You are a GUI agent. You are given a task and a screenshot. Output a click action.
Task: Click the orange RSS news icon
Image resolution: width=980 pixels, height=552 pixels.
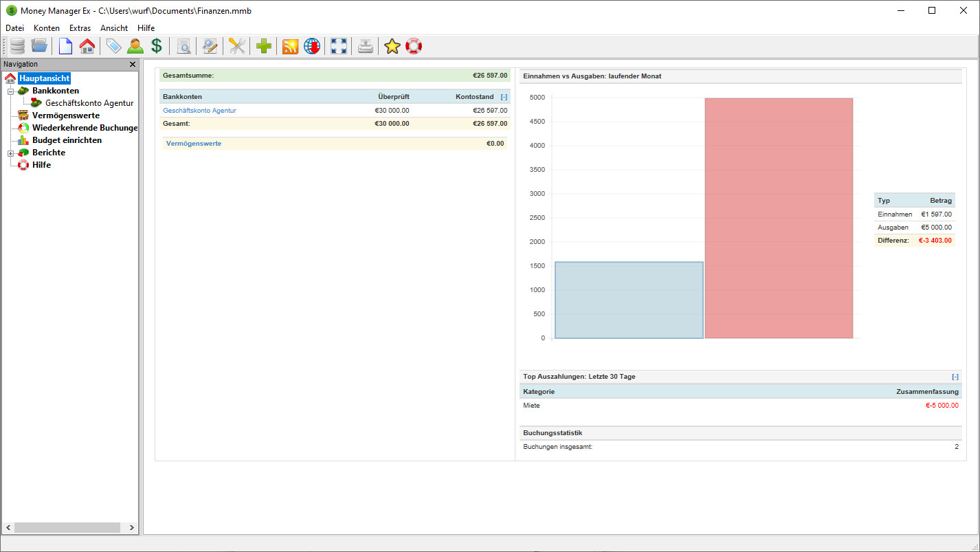[x=291, y=46]
